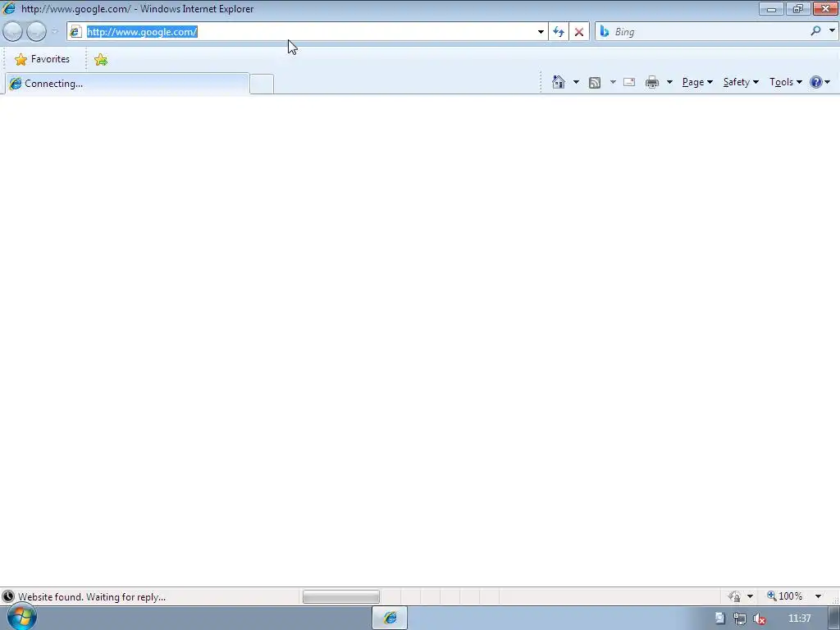Click the page loading progress bar
Image resolution: width=840 pixels, height=630 pixels.
point(340,596)
